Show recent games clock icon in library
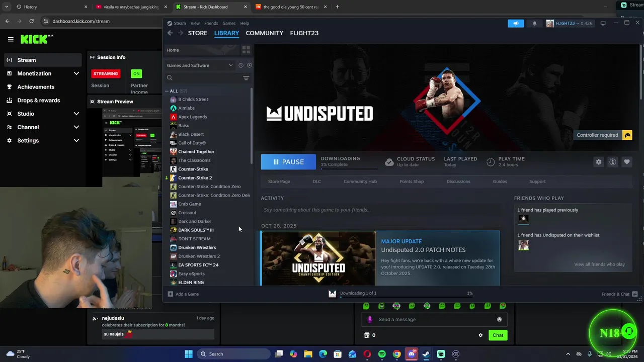Image resolution: width=644 pixels, height=362 pixels. (240, 65)
